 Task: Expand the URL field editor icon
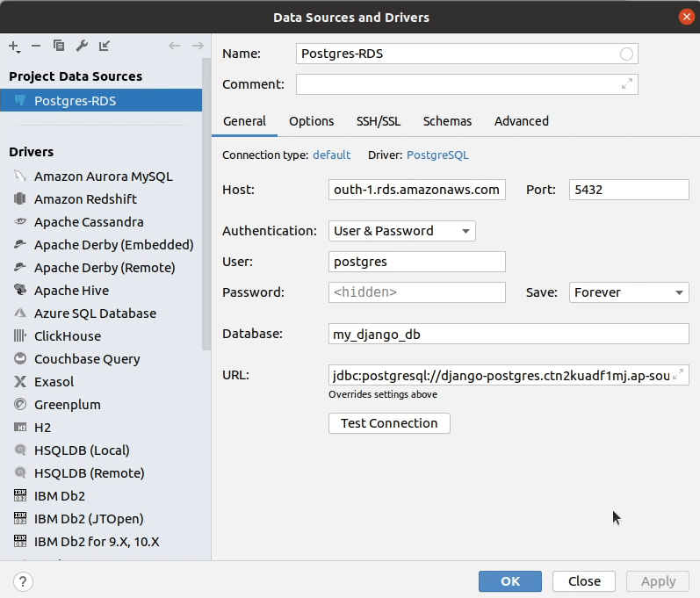tap(678, 375)
